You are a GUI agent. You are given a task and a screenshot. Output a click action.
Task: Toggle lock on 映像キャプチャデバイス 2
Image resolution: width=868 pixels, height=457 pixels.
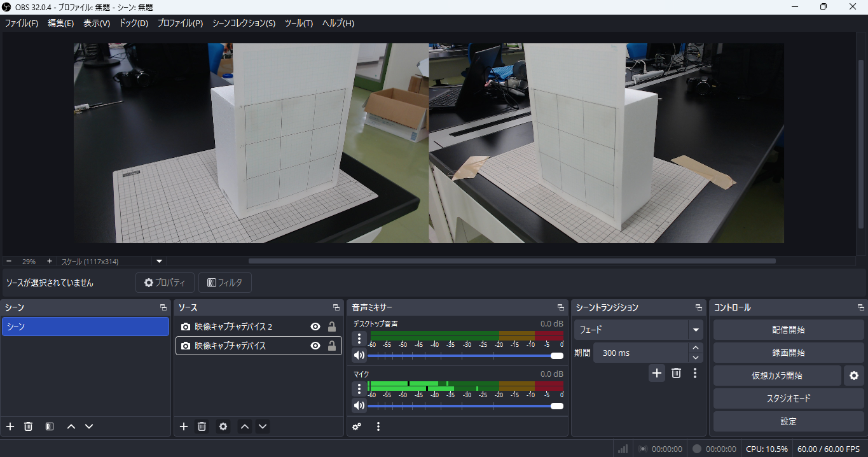tap(331, 327)
